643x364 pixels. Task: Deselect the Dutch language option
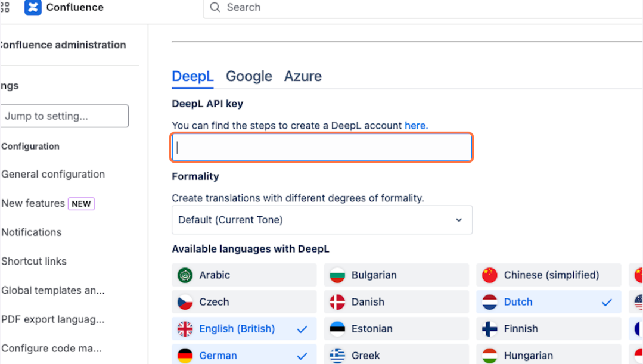(x=549, y=302)
